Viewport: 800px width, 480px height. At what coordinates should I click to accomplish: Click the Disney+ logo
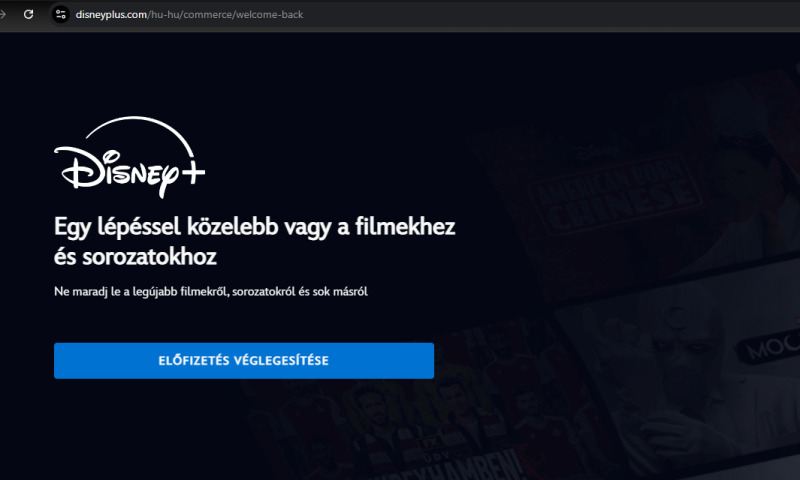(130, 157)
